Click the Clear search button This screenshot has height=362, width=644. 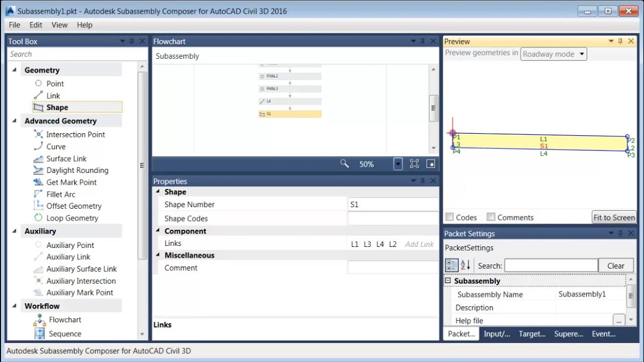tap(616, 265)
